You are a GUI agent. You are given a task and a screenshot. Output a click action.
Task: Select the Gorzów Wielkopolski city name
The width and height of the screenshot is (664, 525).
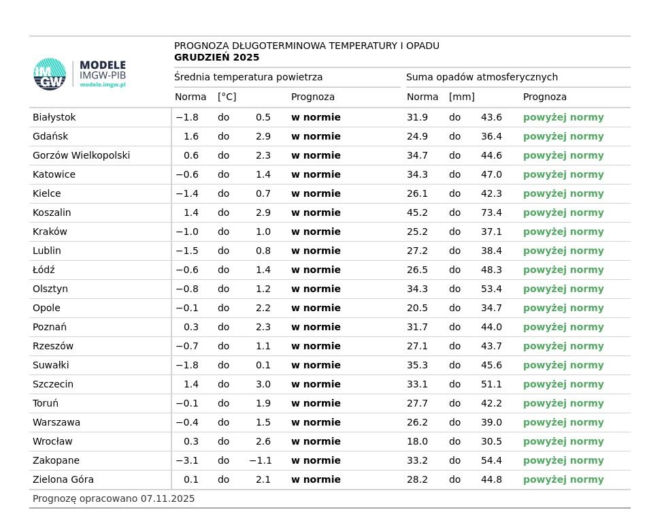pos(81,155)
